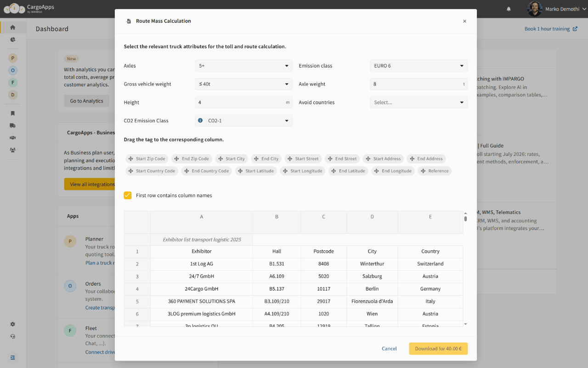Expand the Axles dropdown
Viewport: 588px width, 368px height.
tap(243, 66)
